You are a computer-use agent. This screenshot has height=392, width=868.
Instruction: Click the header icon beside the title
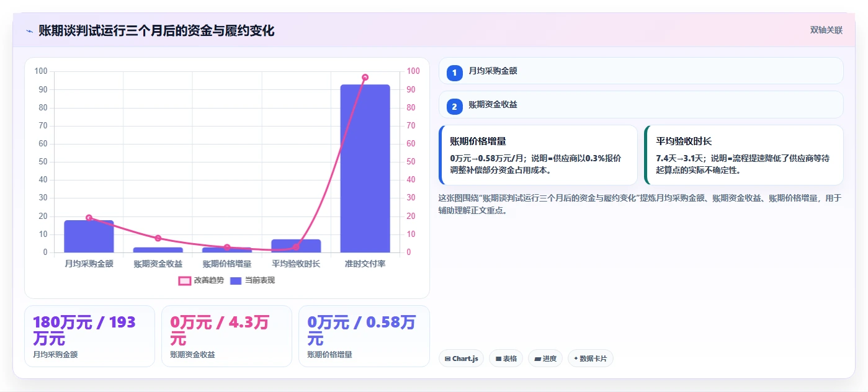click(29, 30)
